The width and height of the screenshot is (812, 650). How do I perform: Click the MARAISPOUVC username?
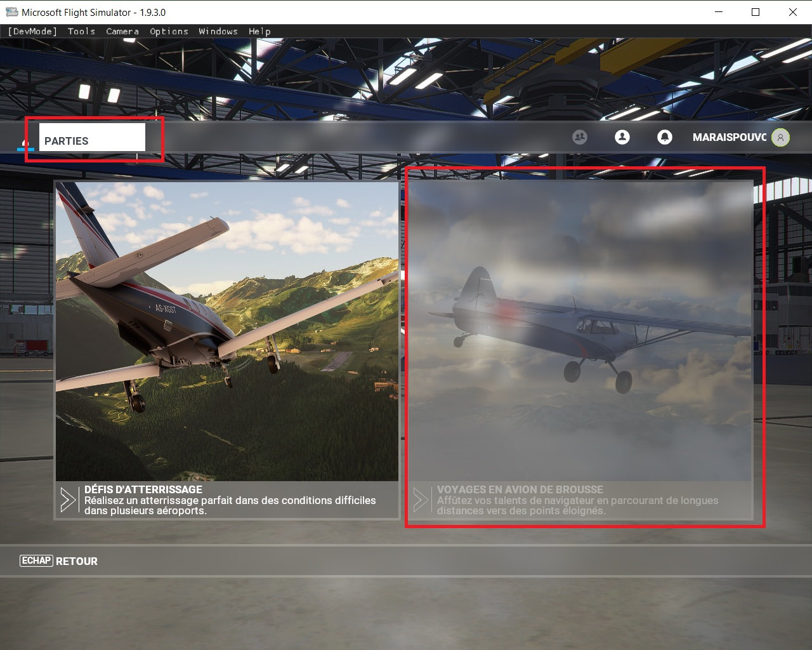(730, 137)
